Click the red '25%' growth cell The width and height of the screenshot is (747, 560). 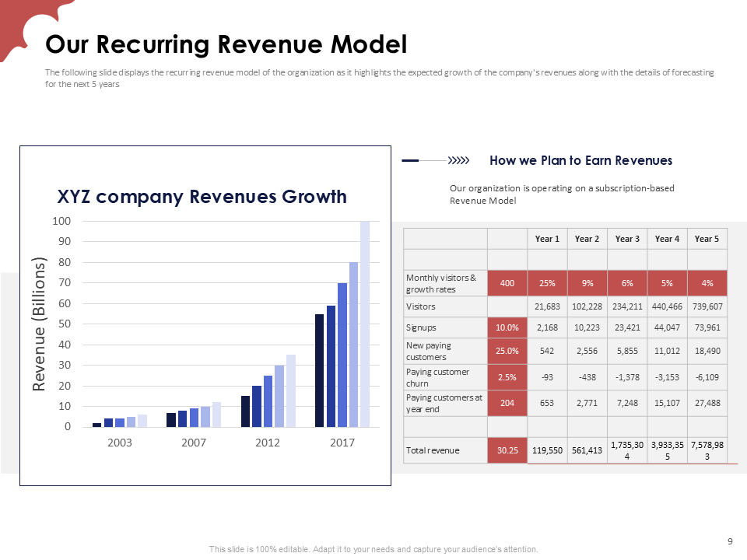[x=547, y=283]
